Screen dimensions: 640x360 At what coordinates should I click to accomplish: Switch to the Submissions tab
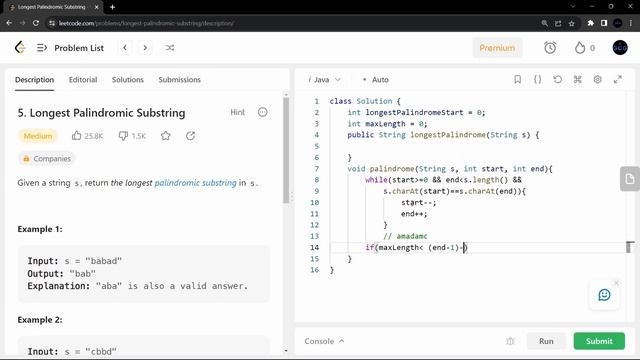click(x=180, y=80)
